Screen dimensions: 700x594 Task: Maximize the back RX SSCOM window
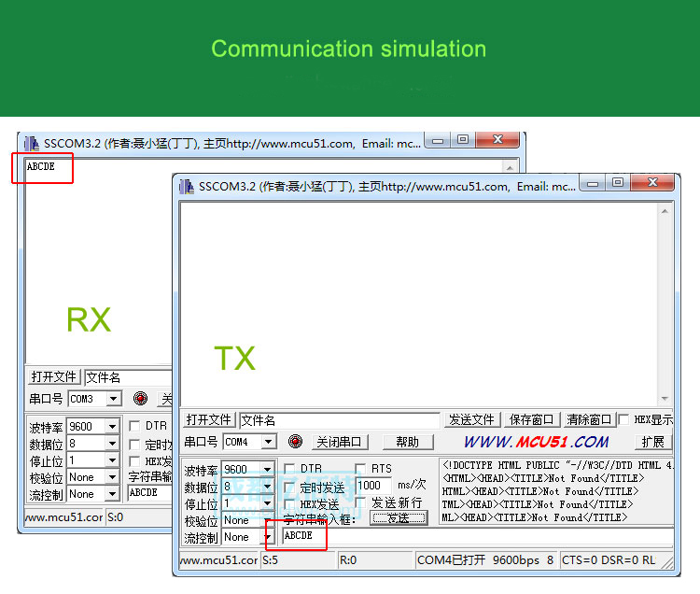coord(462,140)
